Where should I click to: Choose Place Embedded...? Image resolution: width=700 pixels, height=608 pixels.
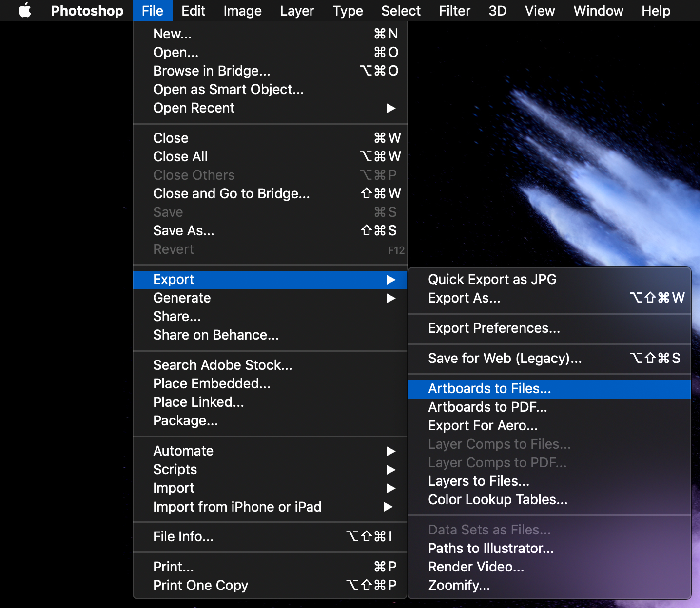pos(270,383)
